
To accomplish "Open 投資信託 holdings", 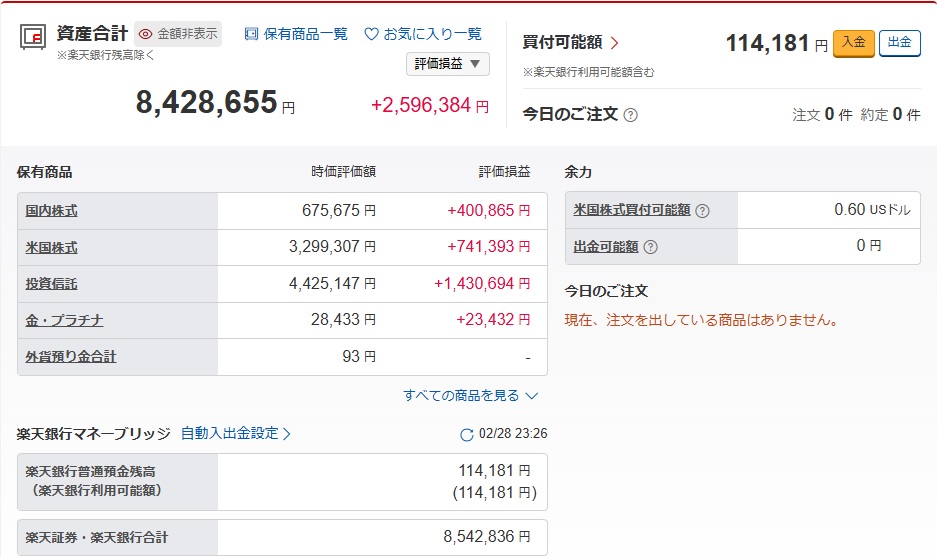I will (x=52, y=284).
